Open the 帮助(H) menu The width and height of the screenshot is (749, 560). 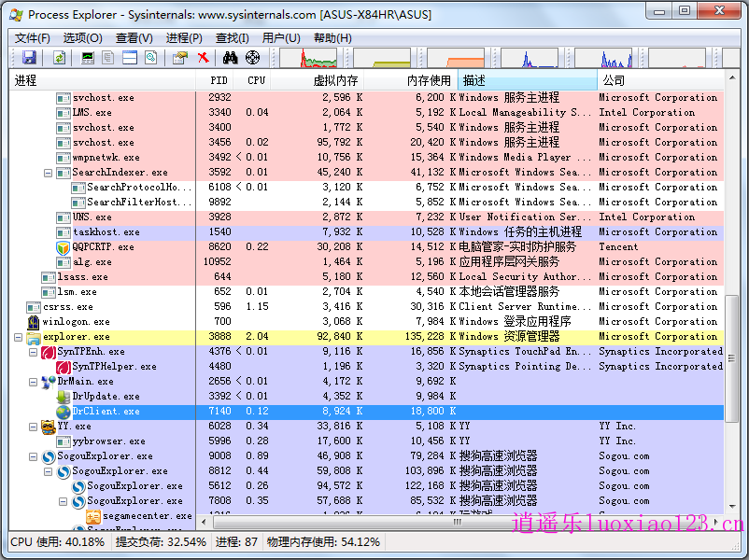point(333,38)
